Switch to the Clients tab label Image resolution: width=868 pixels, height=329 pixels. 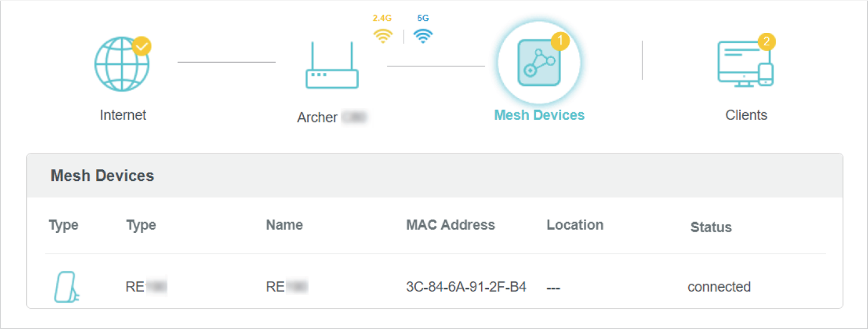(746, 115)
